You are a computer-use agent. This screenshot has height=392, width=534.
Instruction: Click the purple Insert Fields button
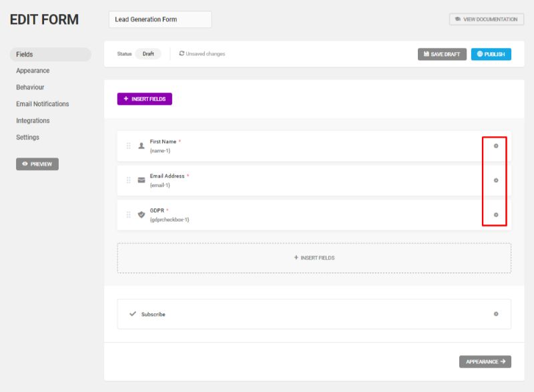(x=145, y=99)
